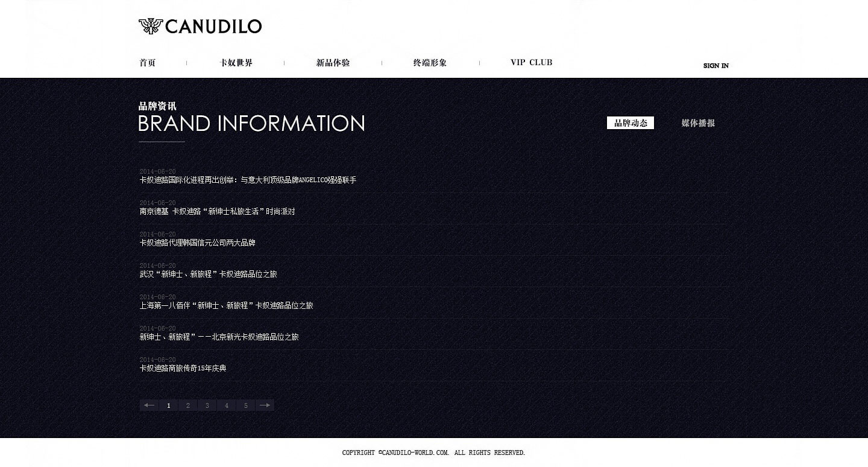Image resolution: width=868 pixels, height=467 pixels.
Task: Go to pagination page 4
Action: click(x=227, y=405)
